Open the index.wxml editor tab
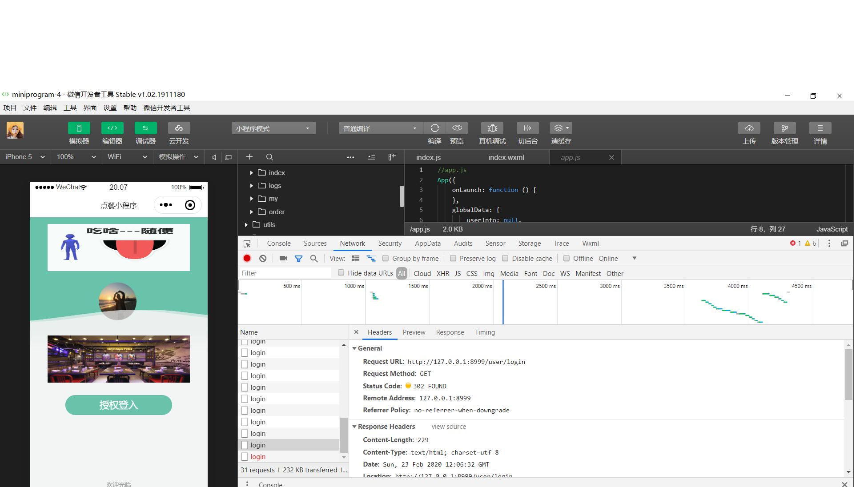Image resolution: width=868 pixels, height=487 pixels. [506, 157]
